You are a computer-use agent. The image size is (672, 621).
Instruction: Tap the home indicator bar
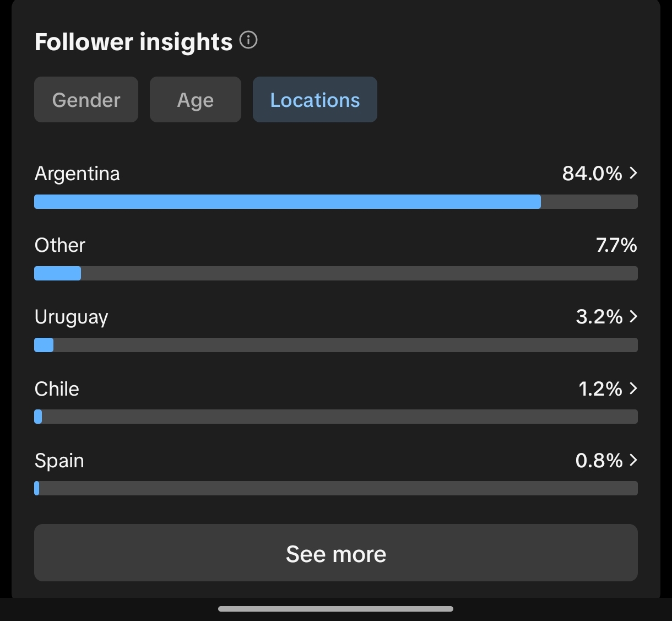335,609
